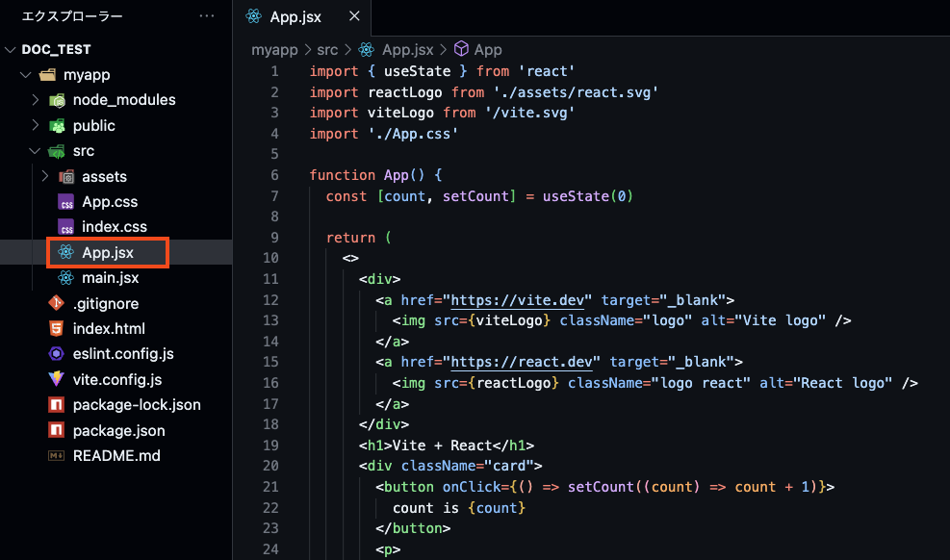Open README.md in the file tree
The width and height of the screenshot is (950, 560).
point(116,455)
